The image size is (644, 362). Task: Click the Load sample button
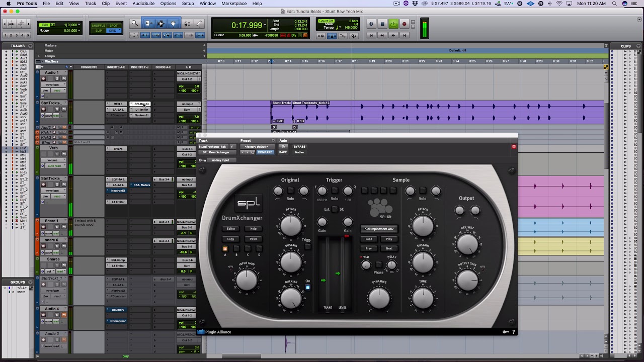point(369,239)
